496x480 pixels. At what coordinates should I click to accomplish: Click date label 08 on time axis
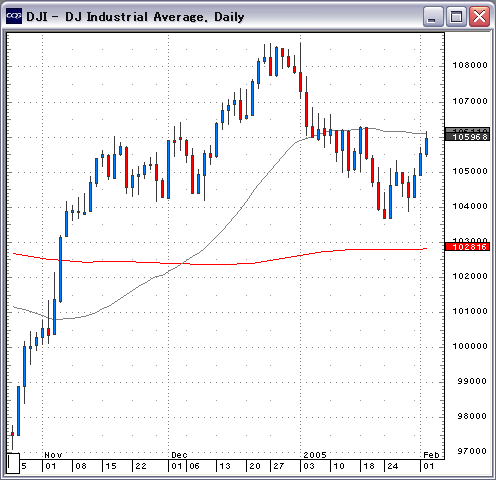(x=81, y=466)
